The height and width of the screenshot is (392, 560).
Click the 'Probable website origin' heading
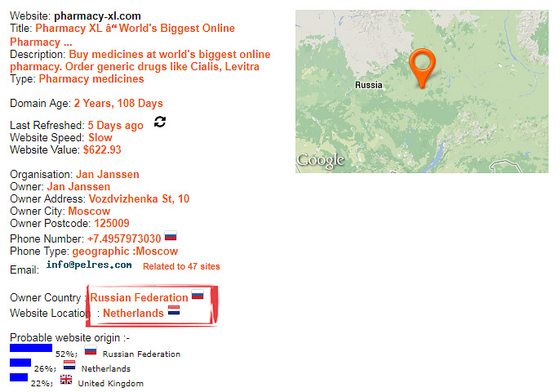tap(69, 337)
